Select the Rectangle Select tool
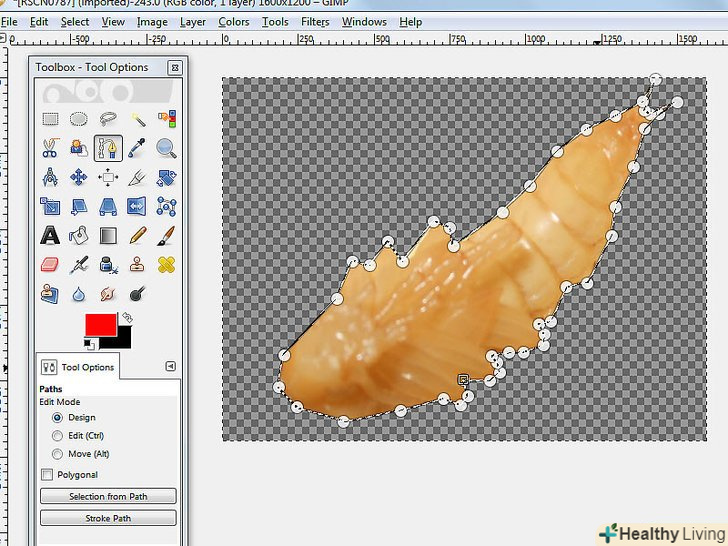Screen dimensions: 728x546 tap(50, 119)
